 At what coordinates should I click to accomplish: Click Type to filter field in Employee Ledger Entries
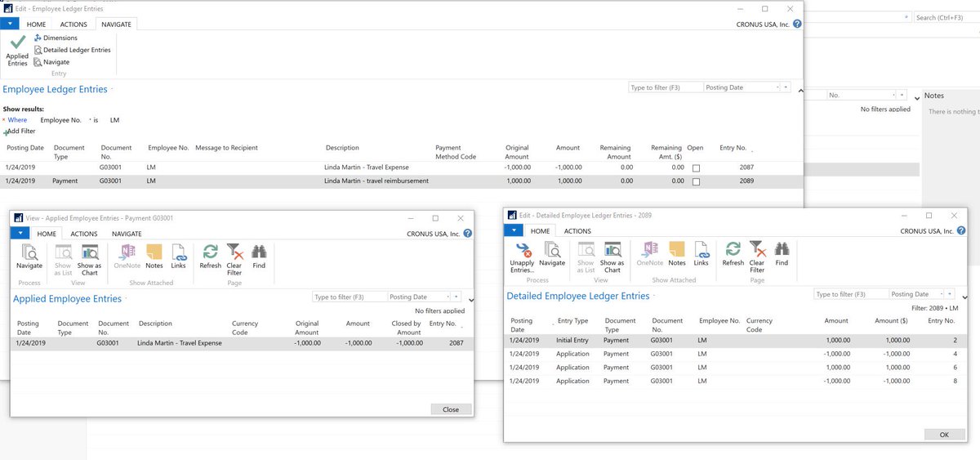[x=666, y=87]
